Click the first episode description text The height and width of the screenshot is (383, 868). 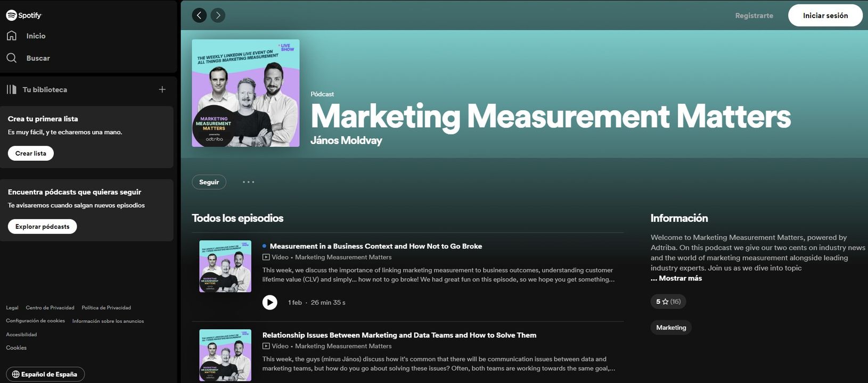439,274
